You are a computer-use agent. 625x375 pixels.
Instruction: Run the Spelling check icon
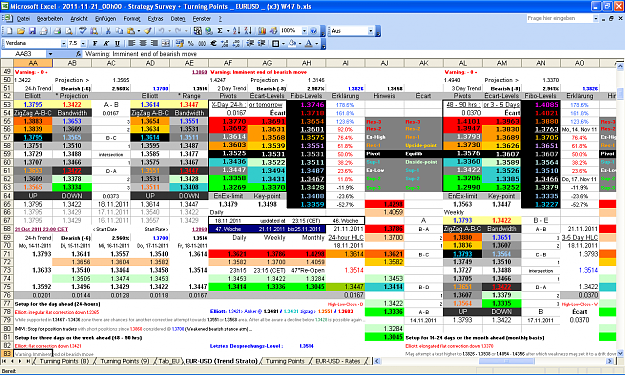83,31
